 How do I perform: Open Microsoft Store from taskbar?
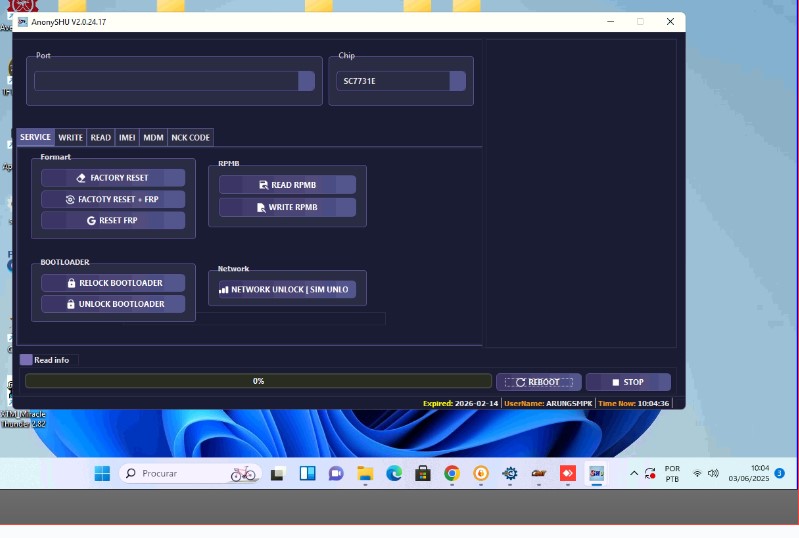[422, 474]
